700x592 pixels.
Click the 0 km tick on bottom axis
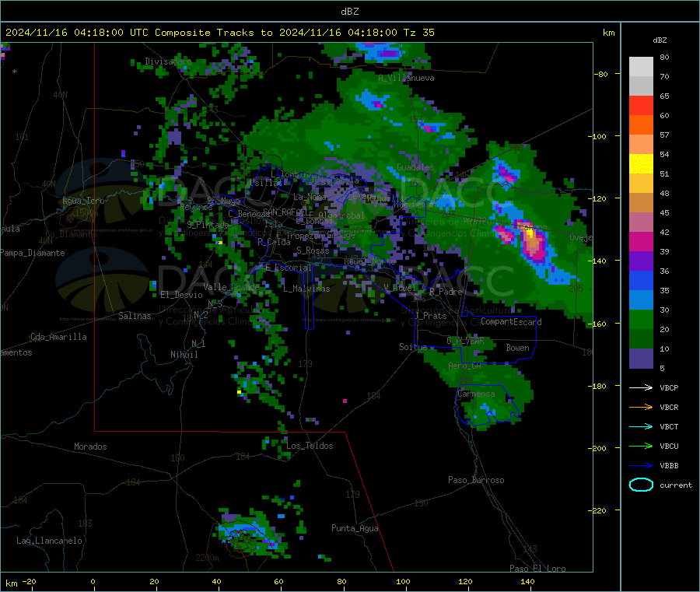tap(93, 582)
